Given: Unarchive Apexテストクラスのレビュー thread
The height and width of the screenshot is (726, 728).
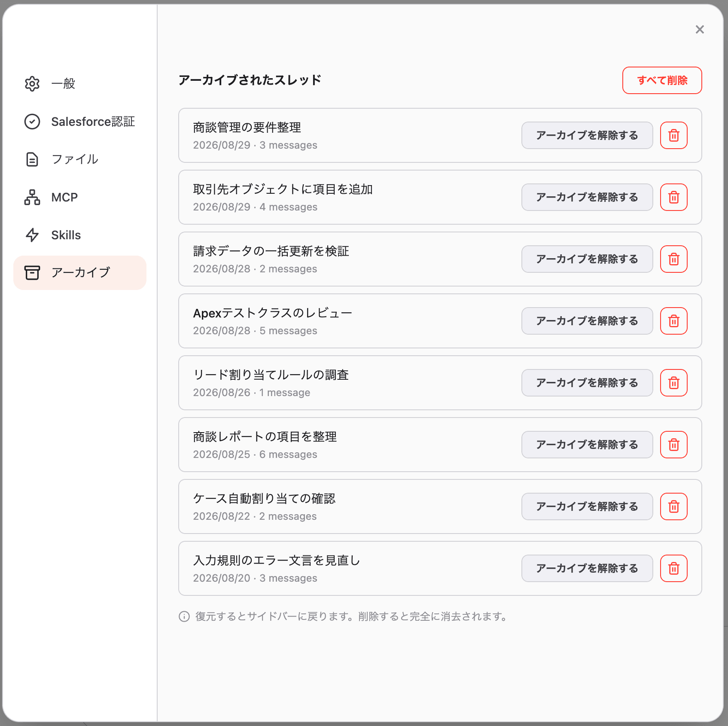Looking at the screenshot, I should click(x=587, y=321).
